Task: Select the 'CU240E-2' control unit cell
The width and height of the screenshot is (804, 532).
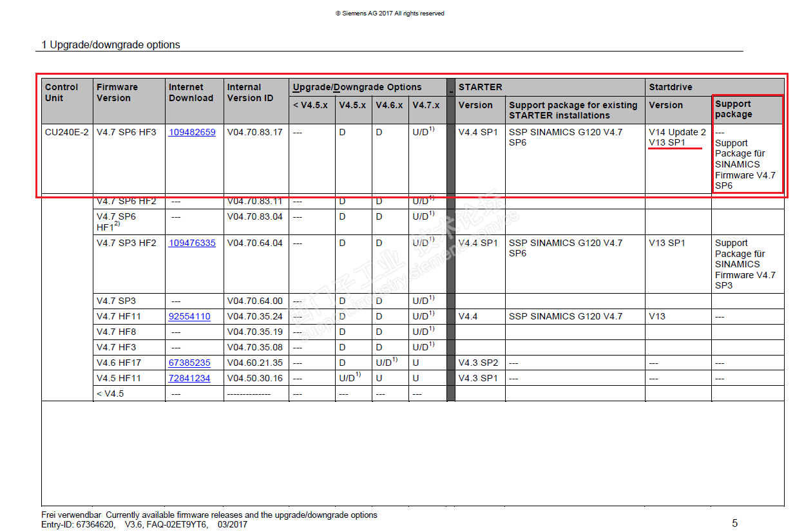Action: 67,132
